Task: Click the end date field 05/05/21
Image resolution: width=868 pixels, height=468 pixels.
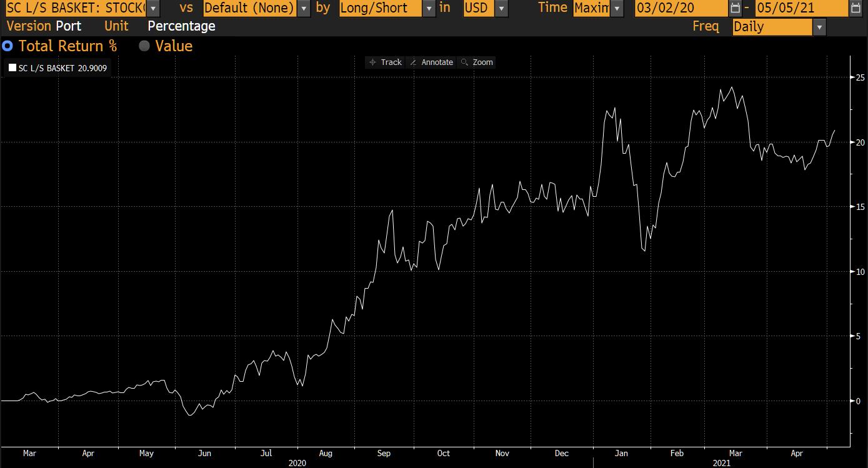Action: (x=801, y=8)
